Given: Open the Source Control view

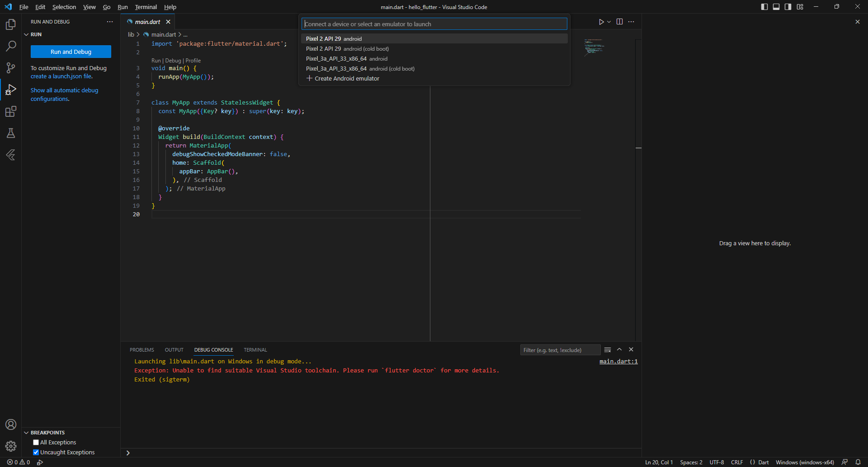Looking at the screenshot, I should (11, 68).
